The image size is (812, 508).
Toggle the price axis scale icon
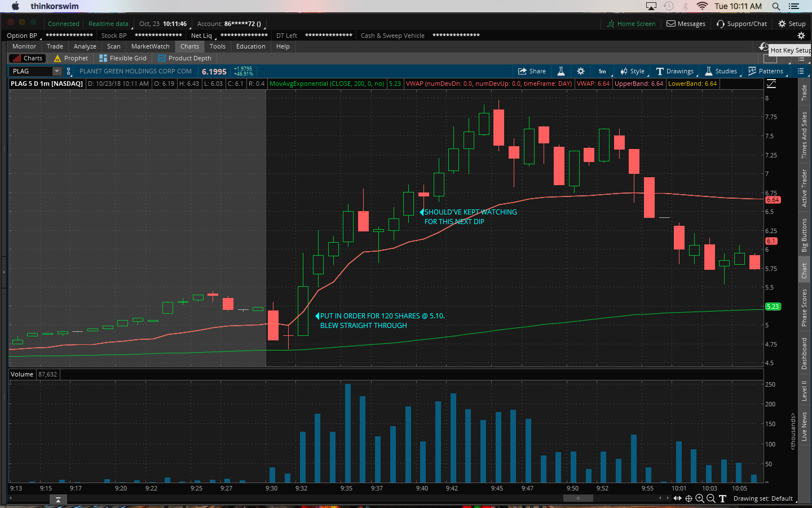tap(771, 84)
